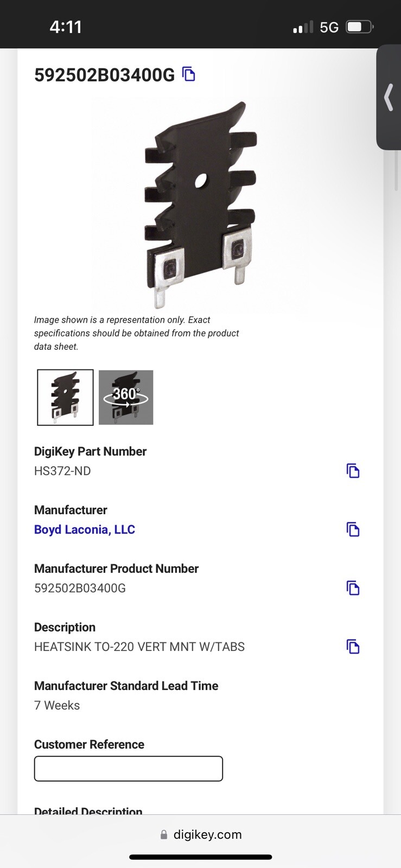Expand the side panel chevron tab
The width and height of the screenshot is (401, 868).
pos(389,98)
